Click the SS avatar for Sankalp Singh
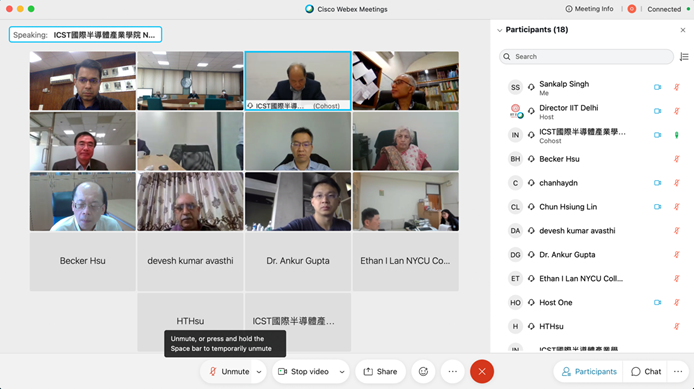Image resolution: width=694 pixels, height=389 pixels. (x=515, y=87)
